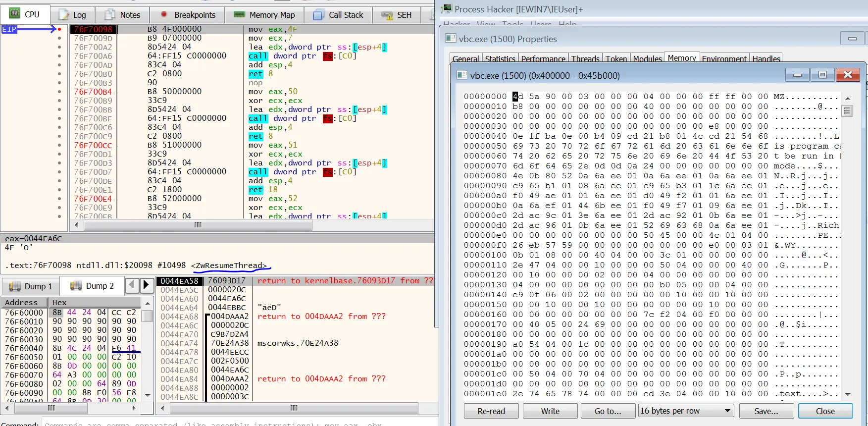Click the Dump 2 tab icon

pos(76,286)
